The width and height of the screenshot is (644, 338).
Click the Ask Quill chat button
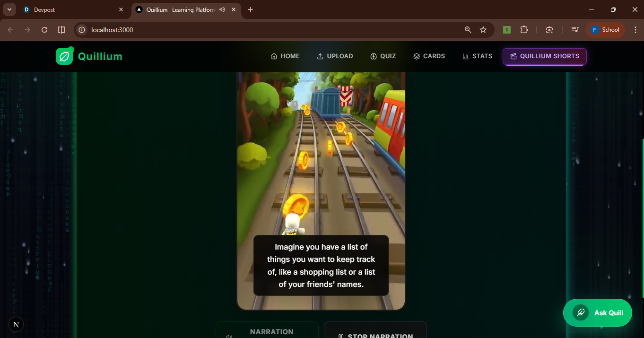pyautogui.click(x=598, y=312)
